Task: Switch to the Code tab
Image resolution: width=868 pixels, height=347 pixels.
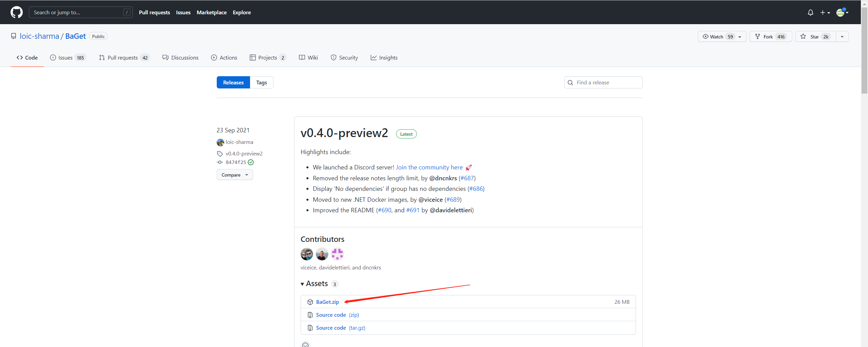Action: pyautogui.click(x=27, y=57)
